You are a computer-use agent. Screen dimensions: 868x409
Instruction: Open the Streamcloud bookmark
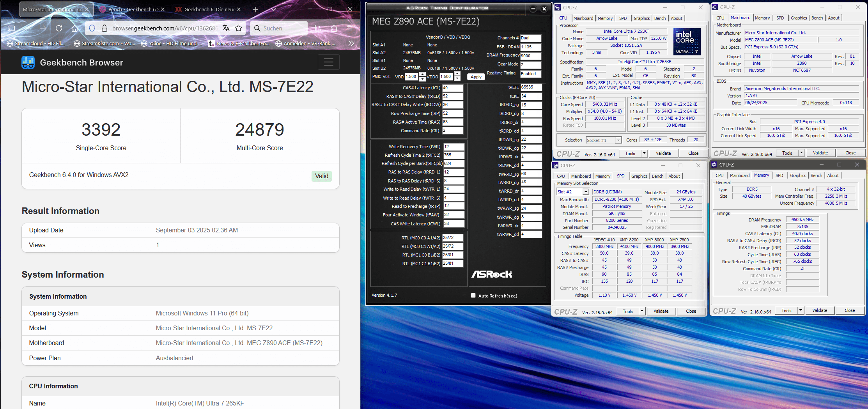point(36,43)
